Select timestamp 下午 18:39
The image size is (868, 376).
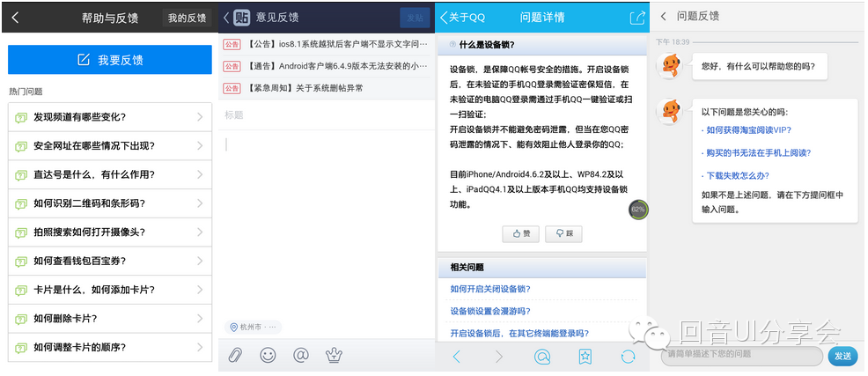673,42
